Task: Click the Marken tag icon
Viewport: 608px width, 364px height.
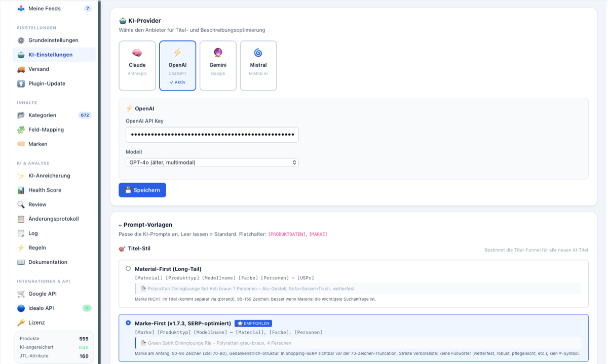Action: (21, 144)
